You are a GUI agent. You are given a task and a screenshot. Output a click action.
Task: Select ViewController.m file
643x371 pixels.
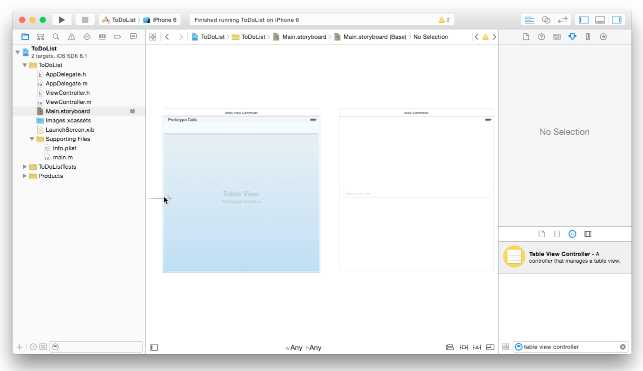68,102
